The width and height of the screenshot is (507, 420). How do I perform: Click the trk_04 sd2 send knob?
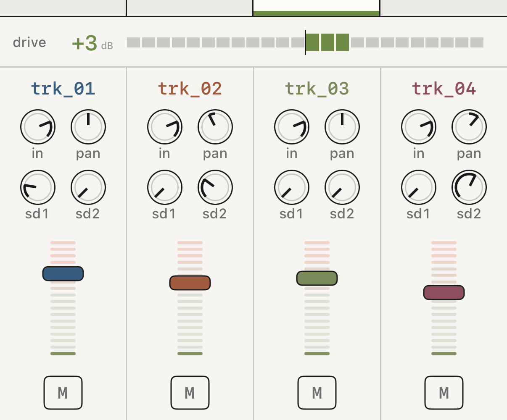[x=469, y=187]
